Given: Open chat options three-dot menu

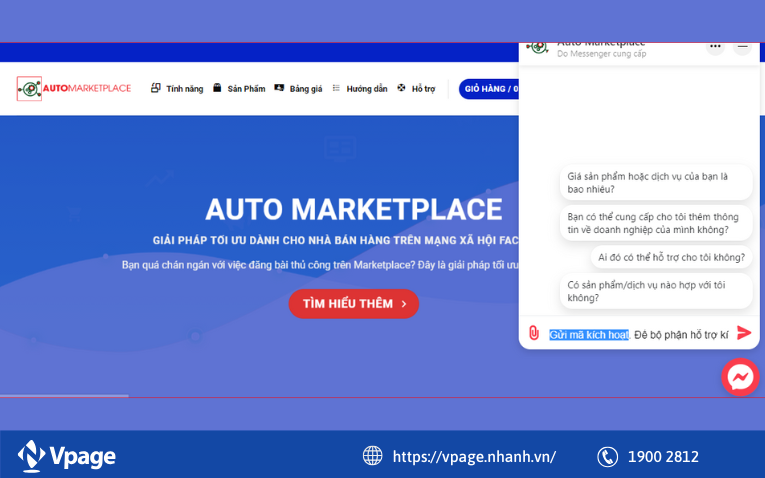Looking at the screenshot, I should pos(715,46).
